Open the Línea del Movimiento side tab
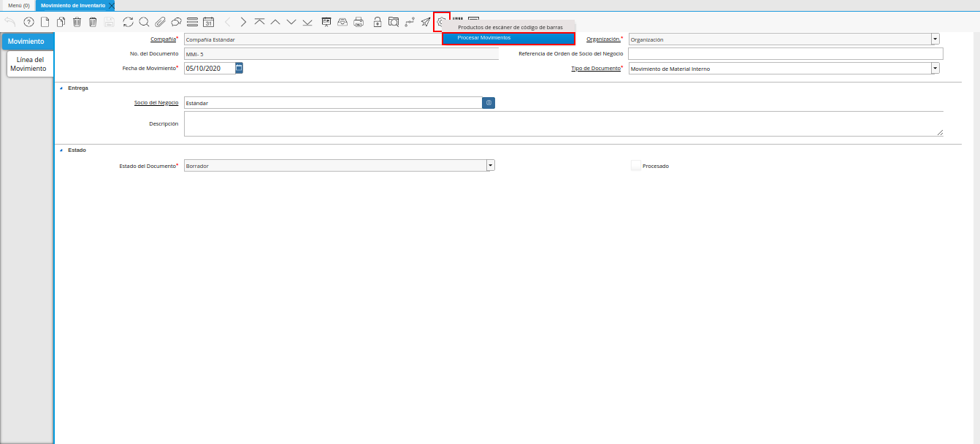 30,64
